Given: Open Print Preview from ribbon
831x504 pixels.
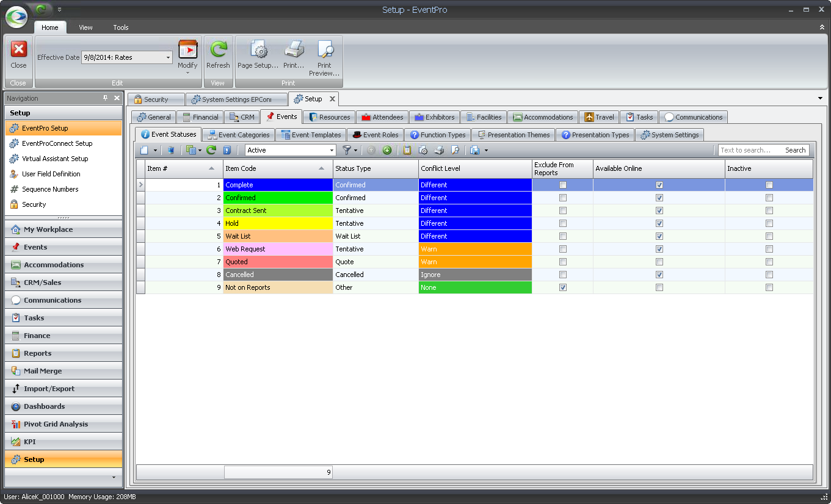Looking at the screenshot, I should pyautogui.click(x=324, y=58).
